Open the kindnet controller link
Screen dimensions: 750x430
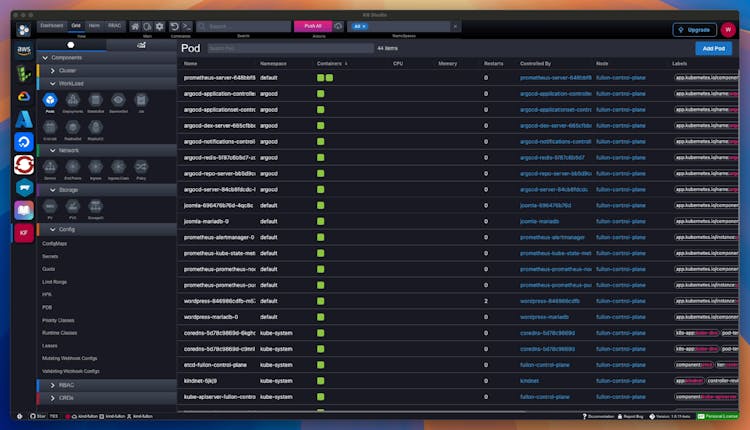click(529, 381)
